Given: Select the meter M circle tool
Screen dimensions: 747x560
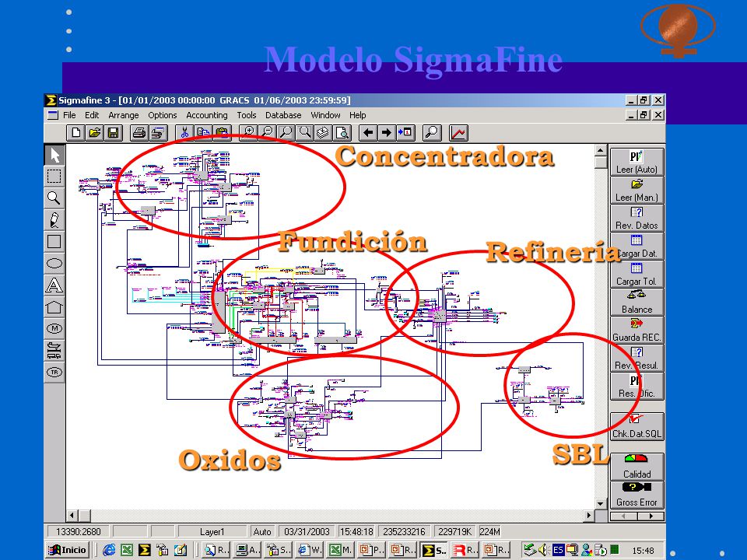Looking at the screenshot, I should click(x=54, y=328).
